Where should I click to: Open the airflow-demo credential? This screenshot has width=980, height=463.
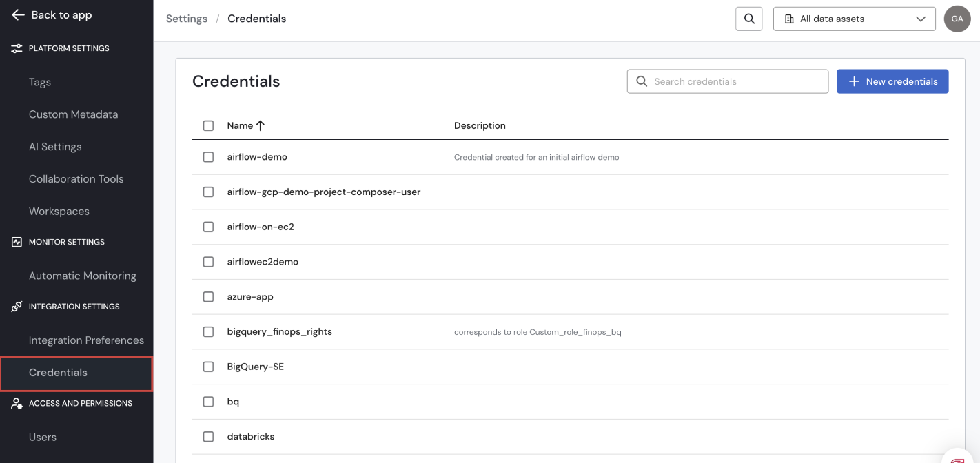[257, 157]
